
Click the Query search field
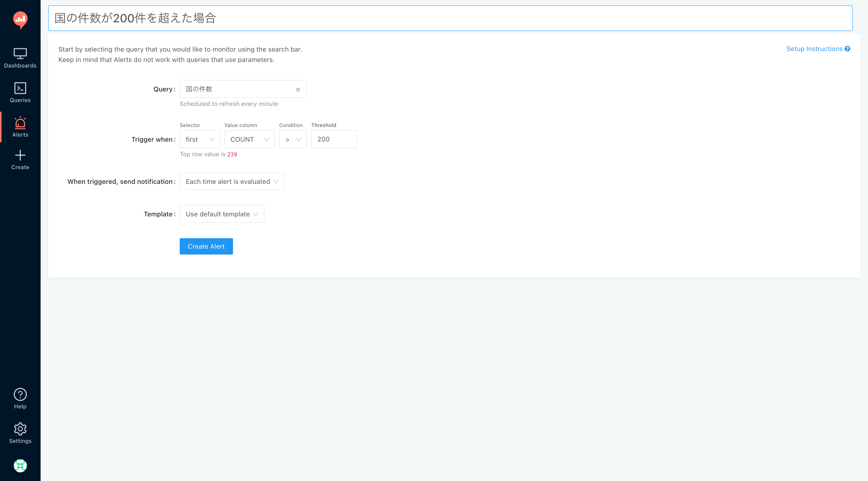coord(238,89)
